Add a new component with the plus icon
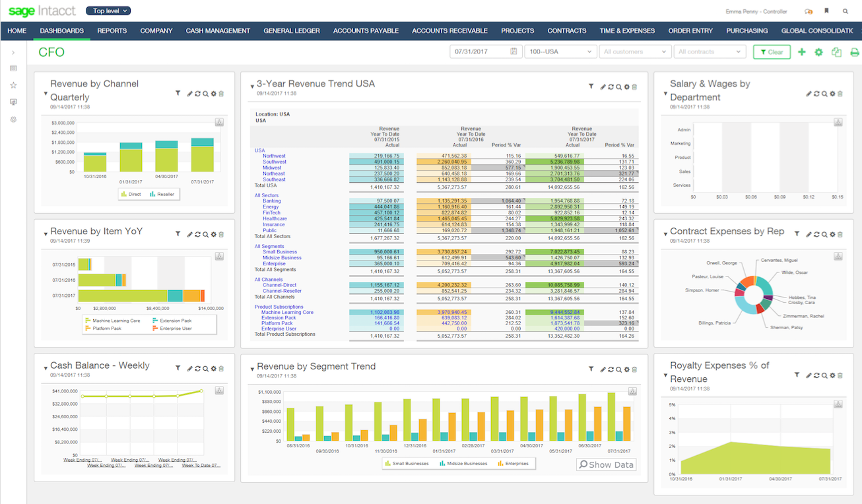Viewport: 862px width, 504px height. [x=802, y=51]
